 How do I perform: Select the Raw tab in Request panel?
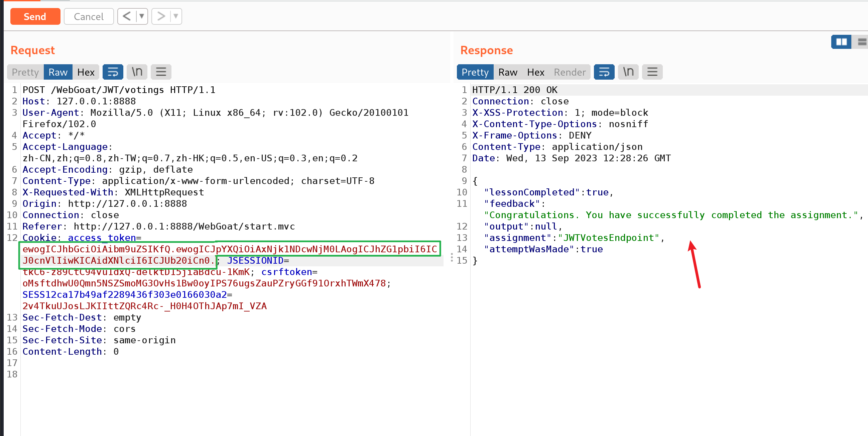pos(58,72)
